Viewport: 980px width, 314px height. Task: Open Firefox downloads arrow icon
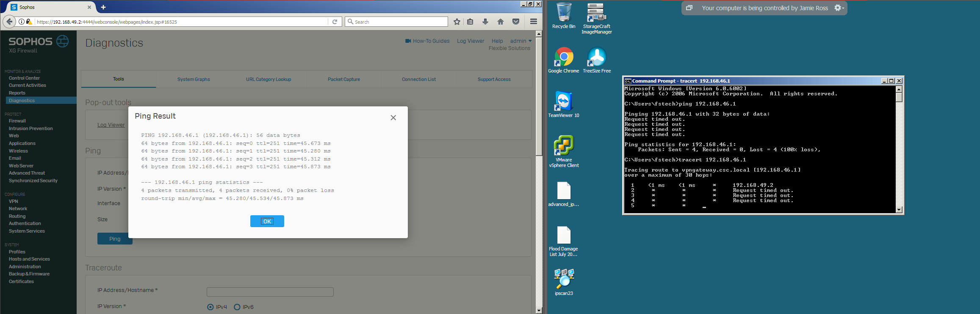pos(485,22)
